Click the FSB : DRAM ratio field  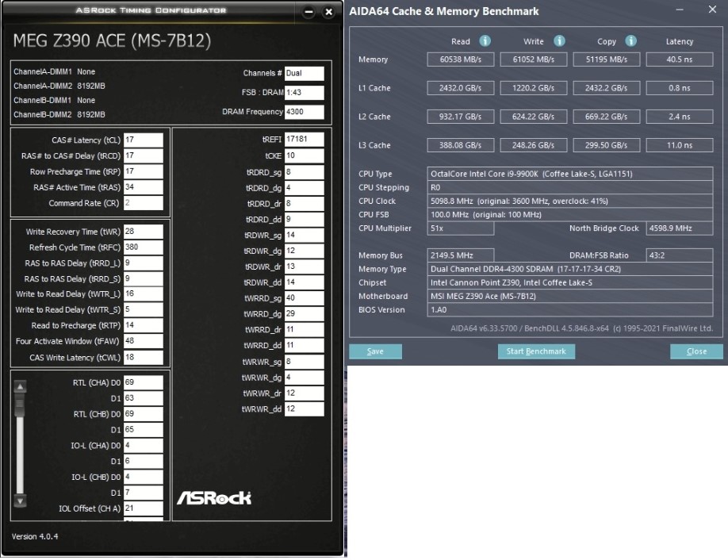304,92
